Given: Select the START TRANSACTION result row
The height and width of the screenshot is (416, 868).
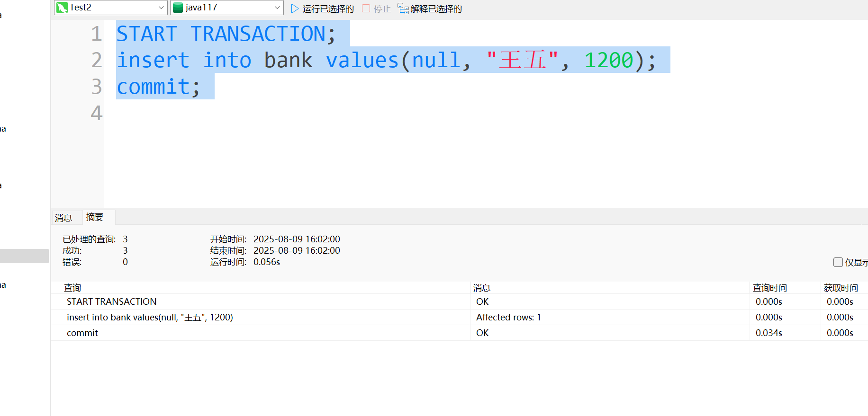Looking at the screenshot, I should (460, 301).
